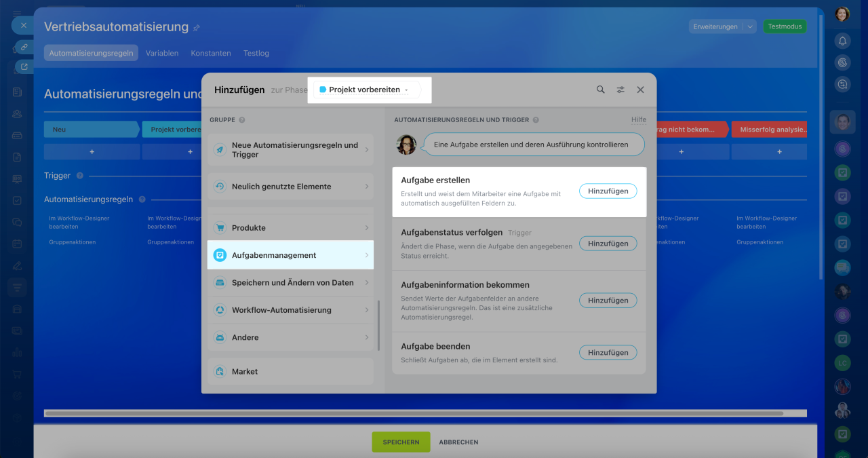Image resolution: width=868 pixels, height=458 pixels.
Task: Click the Aufgabenmanagement checkmark icon
Action: click(220, 255)
